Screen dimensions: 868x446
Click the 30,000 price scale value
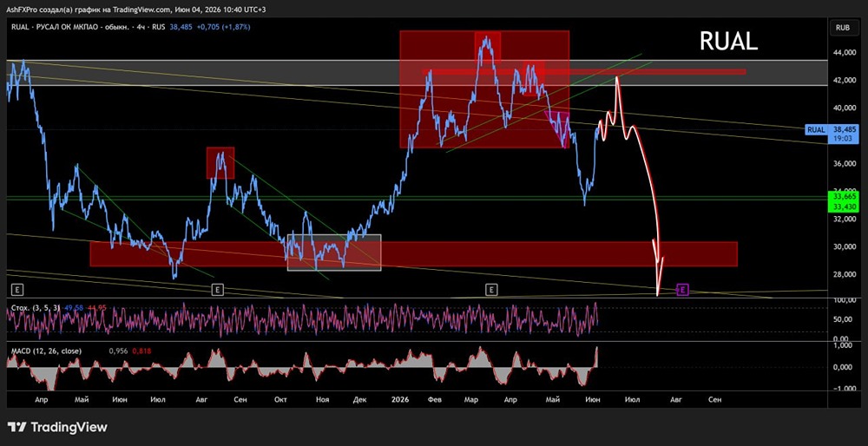pyautogui.click(x=845, y=246)
